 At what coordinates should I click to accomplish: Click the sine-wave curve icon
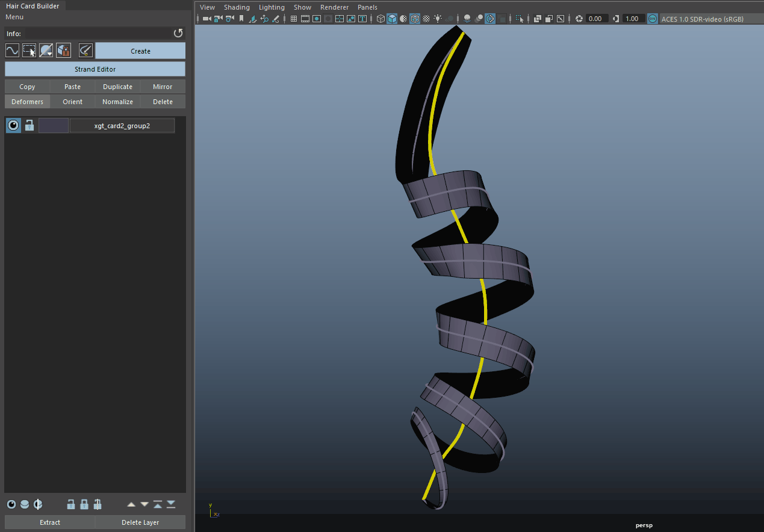(12, 51)
